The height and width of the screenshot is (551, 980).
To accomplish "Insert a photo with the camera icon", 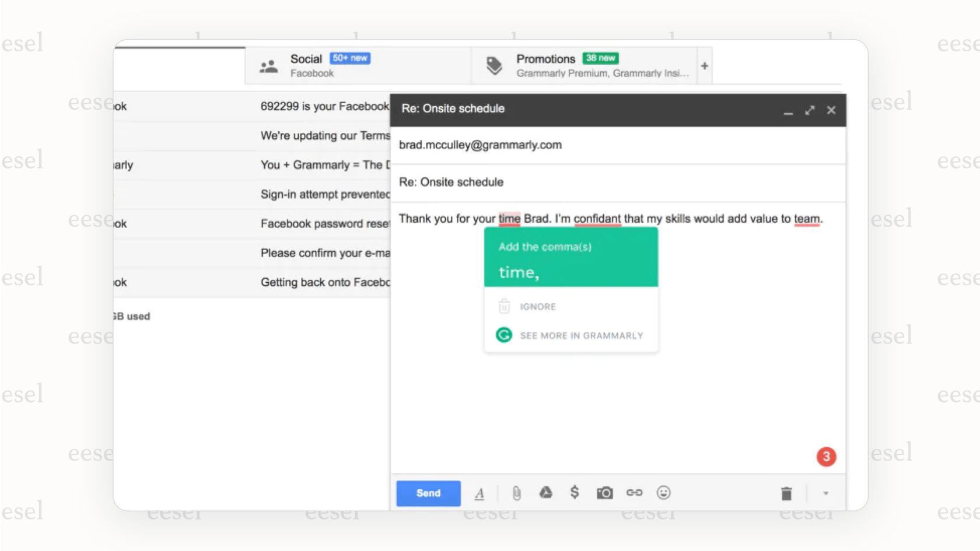I will (604, 493).
